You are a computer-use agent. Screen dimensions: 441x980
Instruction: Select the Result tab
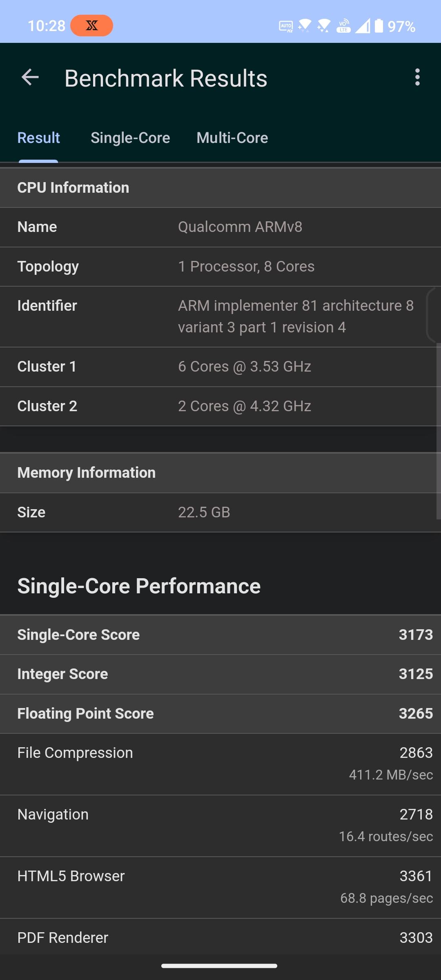click(39, 138)
